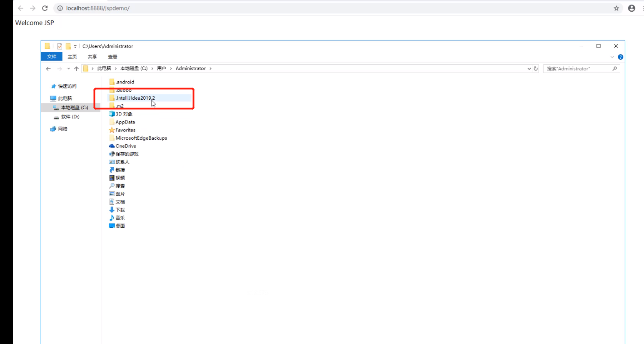
Task: Click the 音乐 music note icon
Action: click(112, 218)
